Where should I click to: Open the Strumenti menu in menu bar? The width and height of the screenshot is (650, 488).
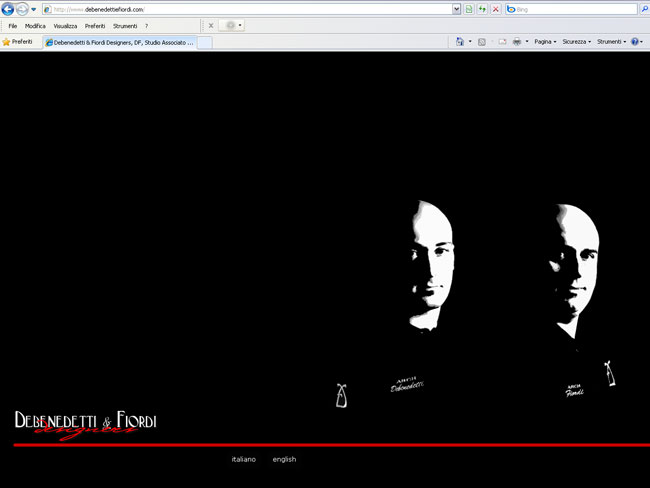click(125, 26)
